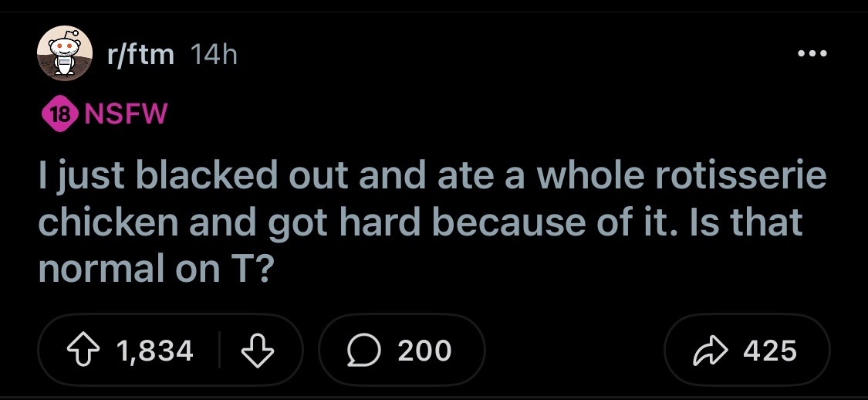The height and width of the screenshot is (400, 868).
Task: Click the 'chicken and got hard' title line
Action: point(420,222)
